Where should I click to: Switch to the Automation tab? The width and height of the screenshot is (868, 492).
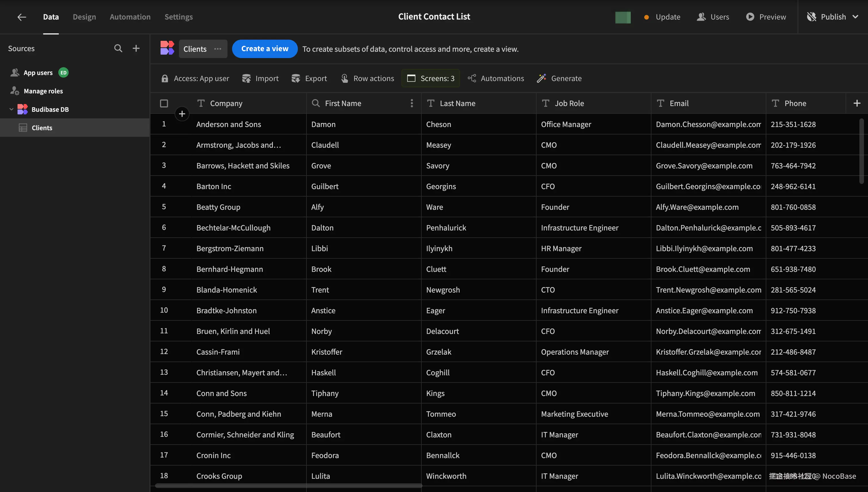tap(130, 17)
